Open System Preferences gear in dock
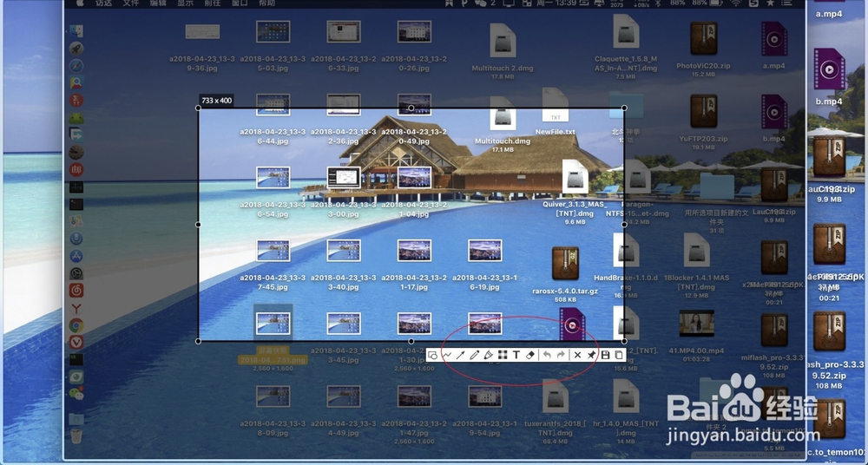Image resolution: width=868 pixels, height=465 pixels. pyautogui.click(x=76, y=273)
